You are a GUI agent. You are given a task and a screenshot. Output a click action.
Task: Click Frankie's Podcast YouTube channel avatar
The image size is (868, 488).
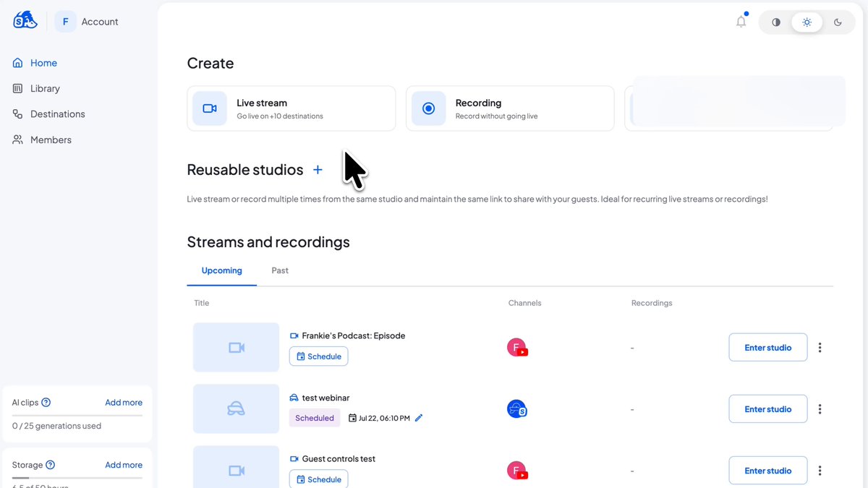tap(517, 348)
